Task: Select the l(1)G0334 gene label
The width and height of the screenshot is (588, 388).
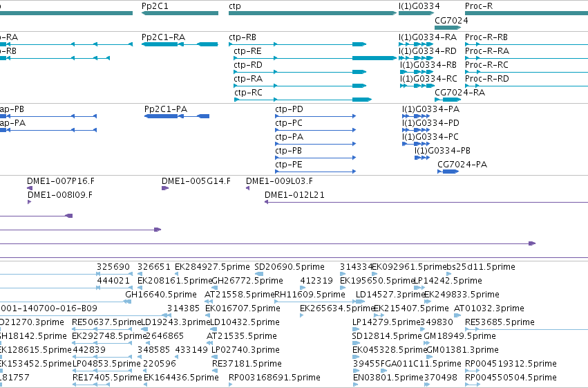Action: click(419, 6)
